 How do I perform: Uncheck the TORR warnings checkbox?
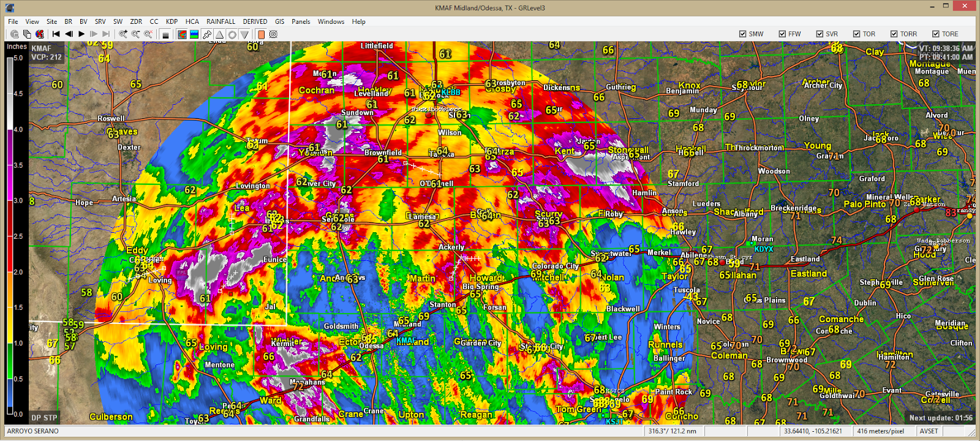point(894,34)
